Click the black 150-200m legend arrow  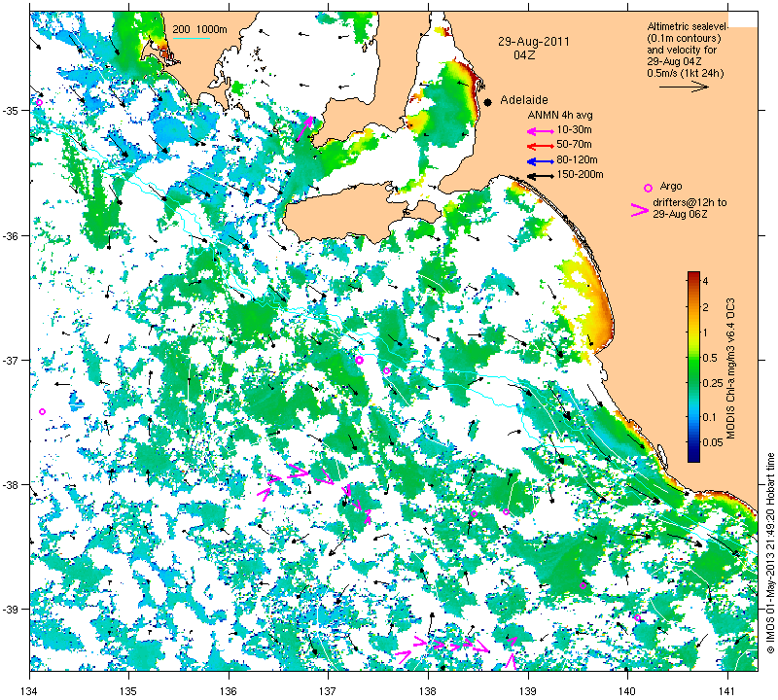pyautogui.click(x=541, y=176)
